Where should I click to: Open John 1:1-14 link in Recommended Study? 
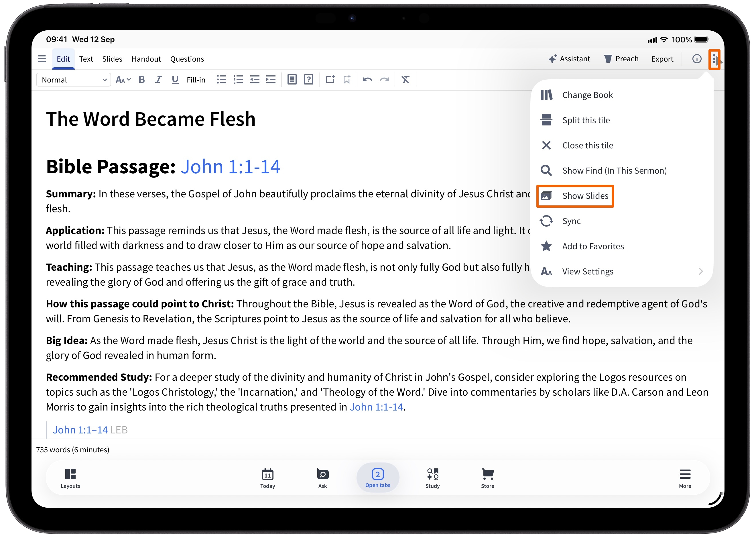(377, 407)
